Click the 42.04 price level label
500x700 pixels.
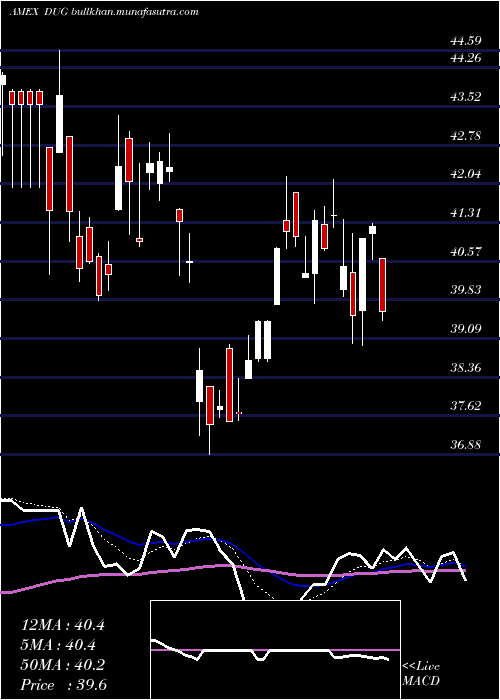pos(466,174)
